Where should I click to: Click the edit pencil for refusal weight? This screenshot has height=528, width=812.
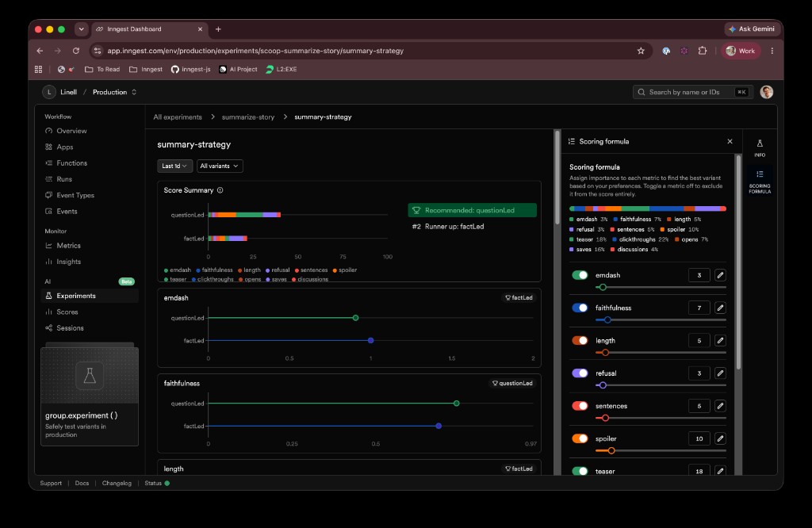(x=720, y=373)
